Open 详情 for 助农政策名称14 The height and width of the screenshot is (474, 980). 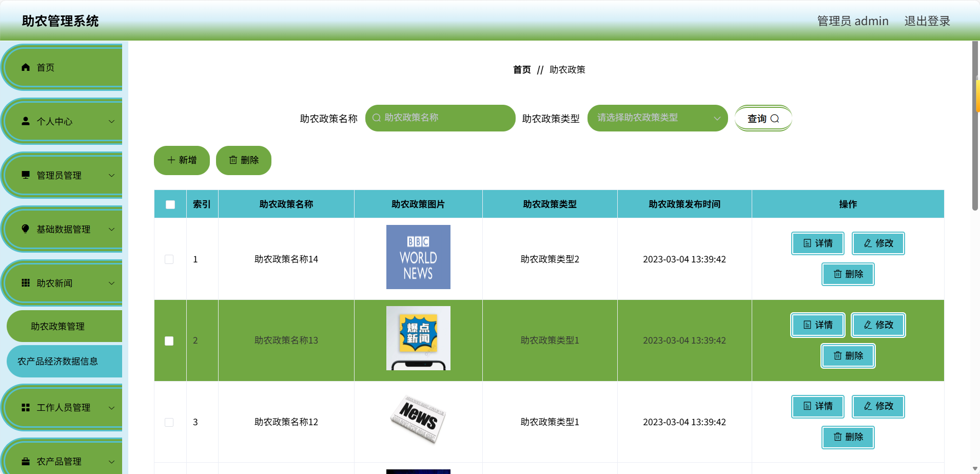(x=818, y=243)
